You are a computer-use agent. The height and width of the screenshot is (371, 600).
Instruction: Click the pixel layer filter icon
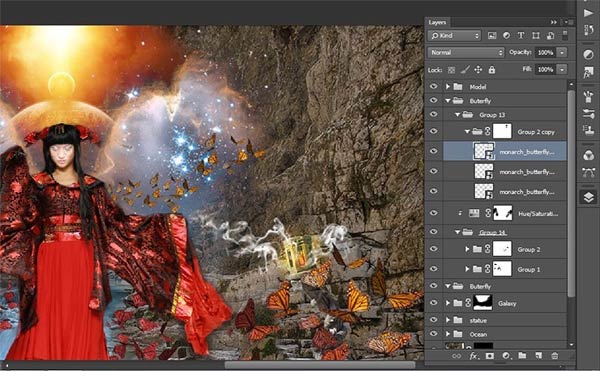click(492, 36)
